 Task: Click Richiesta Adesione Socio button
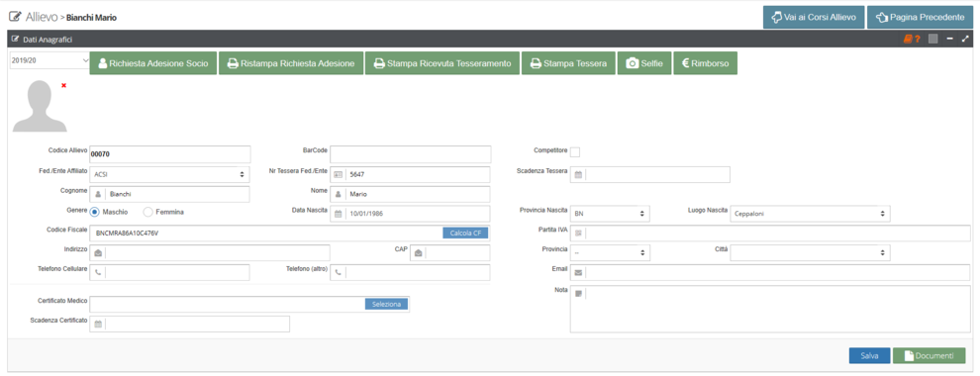pos(153,63)
